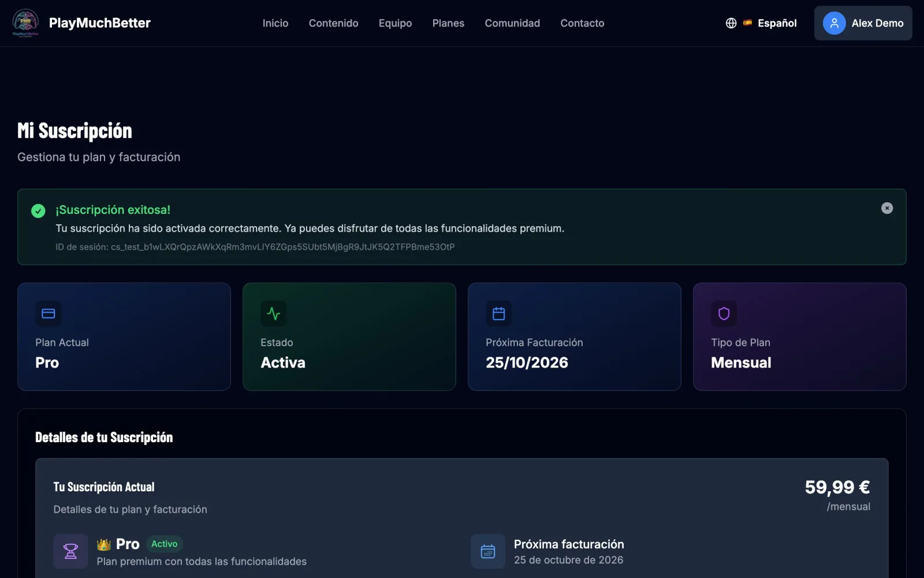Click the green success checkmark icon
The height and width of the screenshot is (578, 924).
point(38,211)
